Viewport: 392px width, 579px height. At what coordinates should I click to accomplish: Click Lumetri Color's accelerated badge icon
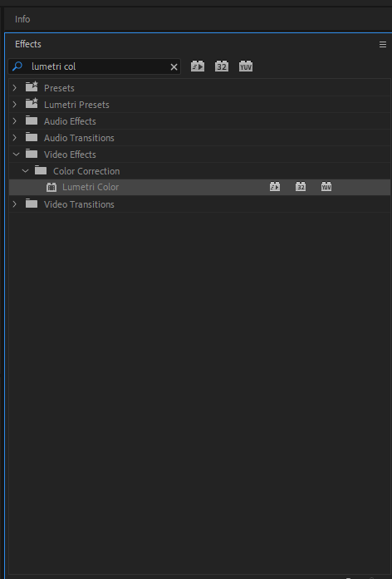tap(275, 187)
